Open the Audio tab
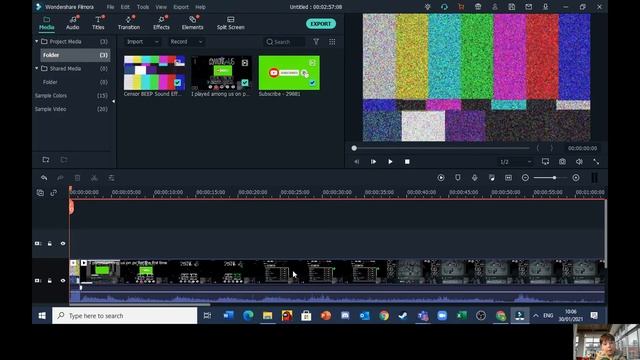Screen dimensions: 640x360 tap(73, 23)
